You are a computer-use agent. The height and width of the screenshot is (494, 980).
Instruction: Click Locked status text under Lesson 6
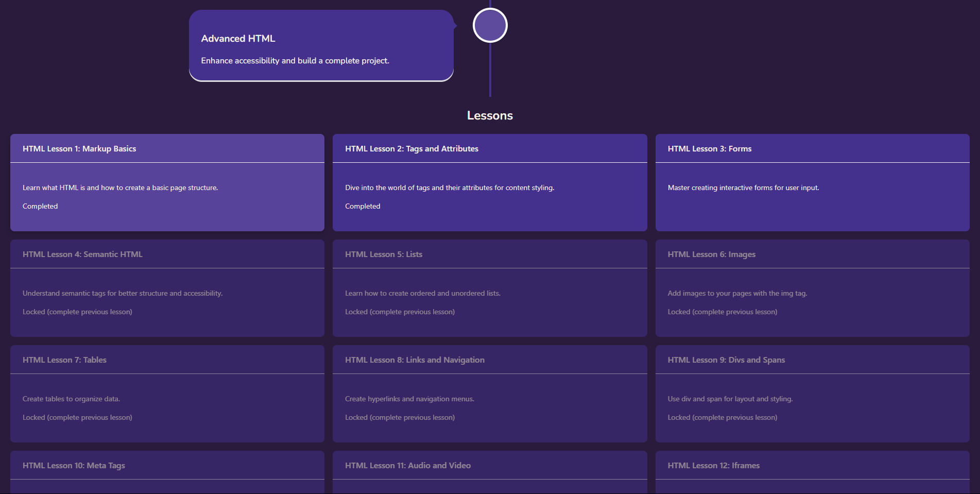click(723, 312)
